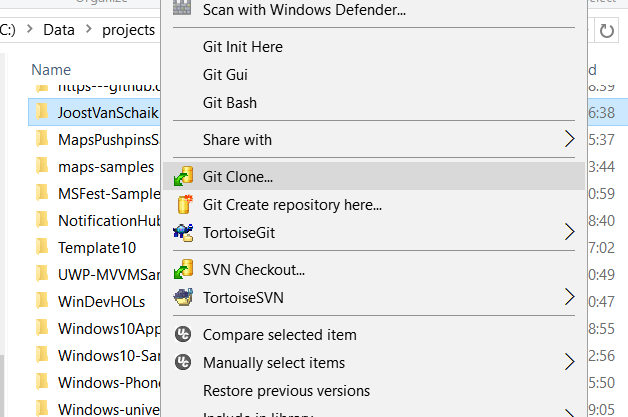
Task: Click the Git Create repository icon
Action: [x=183, y=205]
